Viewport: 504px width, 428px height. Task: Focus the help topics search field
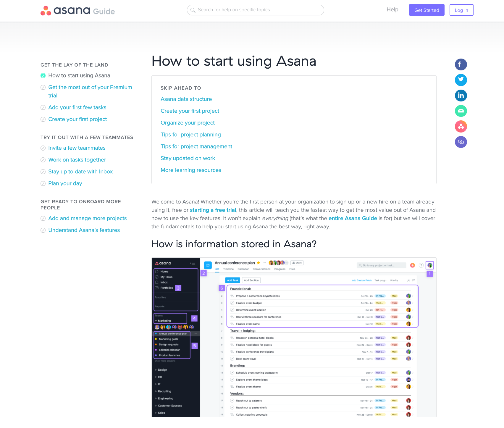[x=256, y=10]
